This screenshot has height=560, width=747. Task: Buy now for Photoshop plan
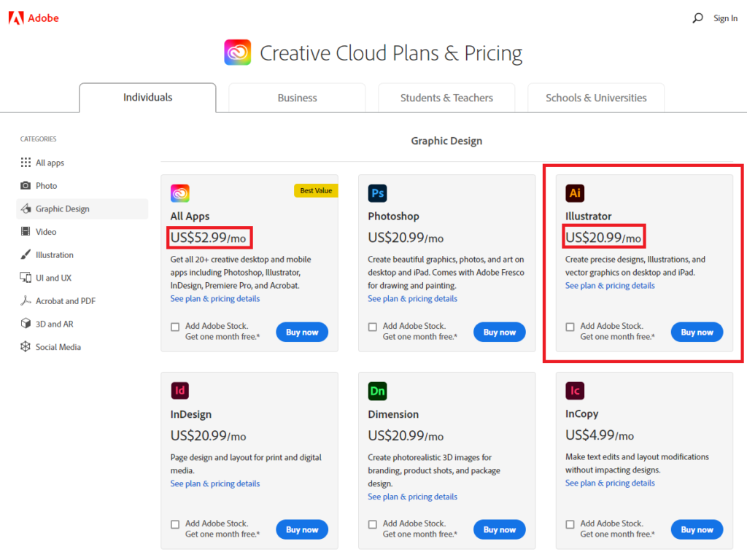pyautogui.click(x=499, y=332)
